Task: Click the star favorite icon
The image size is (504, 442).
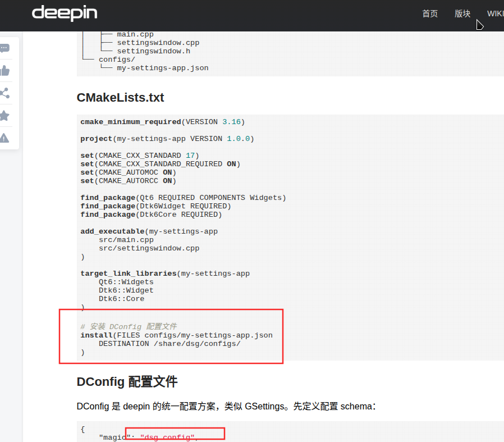Action: tap(4, 116)
